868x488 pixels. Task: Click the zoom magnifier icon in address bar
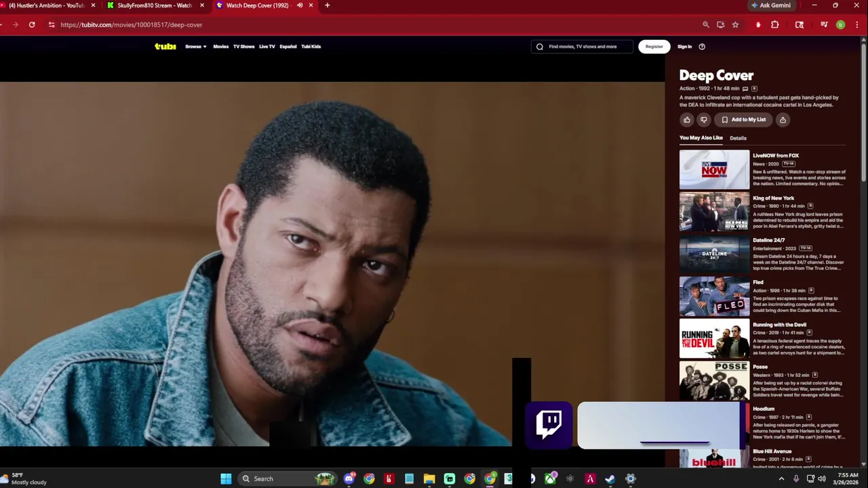click(x=706, y=24)
